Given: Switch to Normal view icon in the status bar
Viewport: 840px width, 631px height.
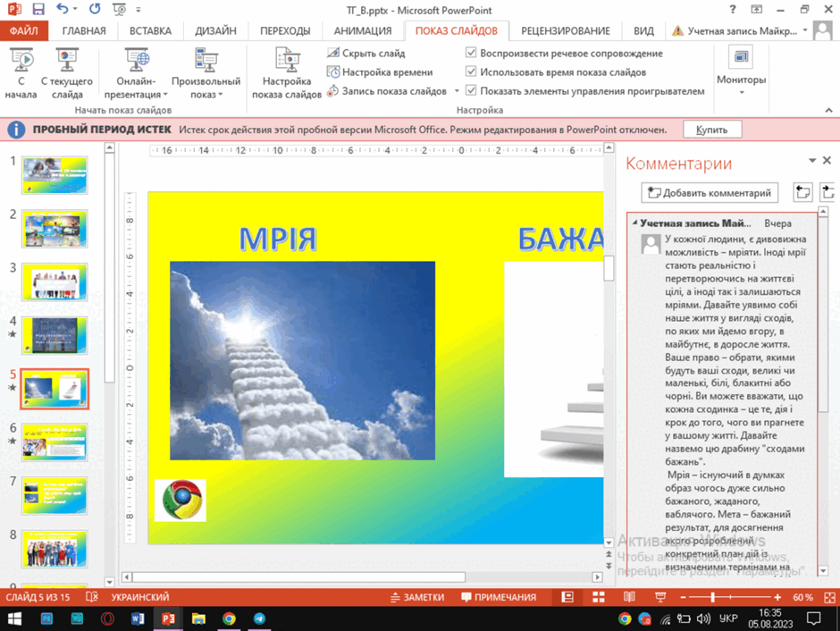Looking at the screenshot, I should 567,597.
